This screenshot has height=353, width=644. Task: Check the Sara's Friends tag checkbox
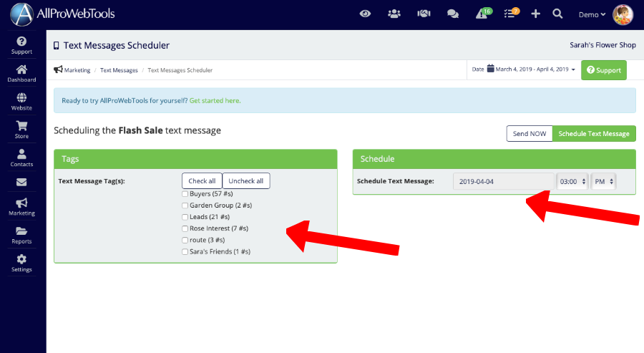click(185, 251)
